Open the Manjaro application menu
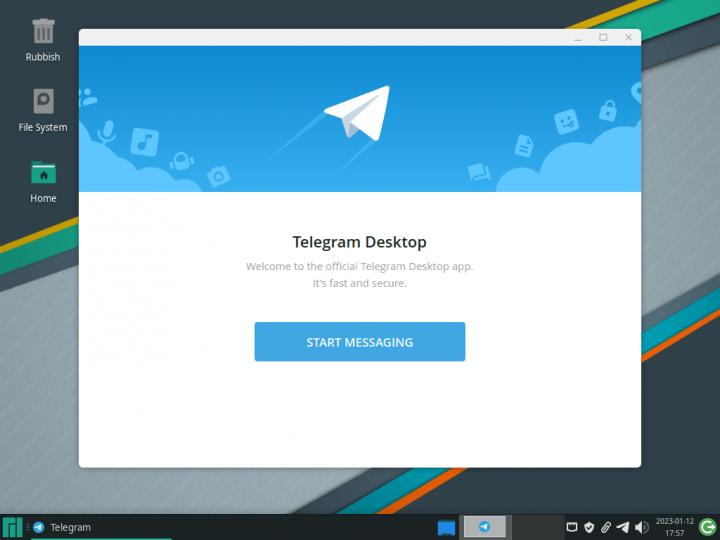720x540 pixels. (x=12, y=527)
